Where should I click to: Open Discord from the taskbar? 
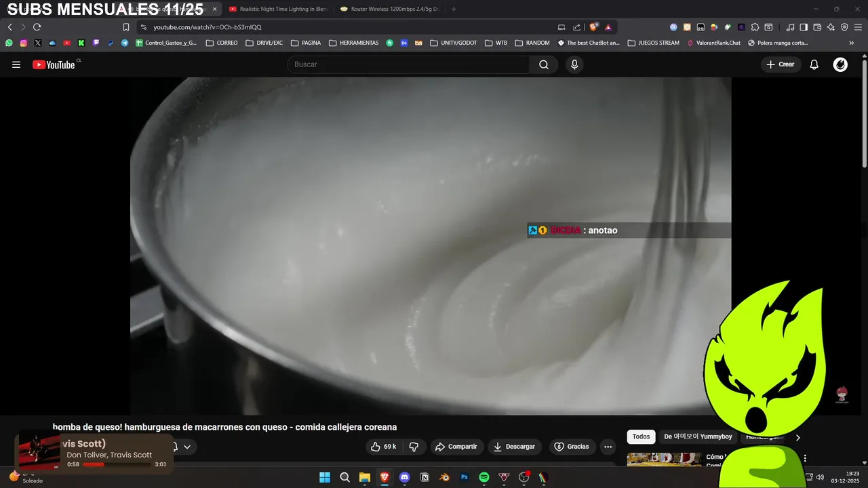coord(405,477)
